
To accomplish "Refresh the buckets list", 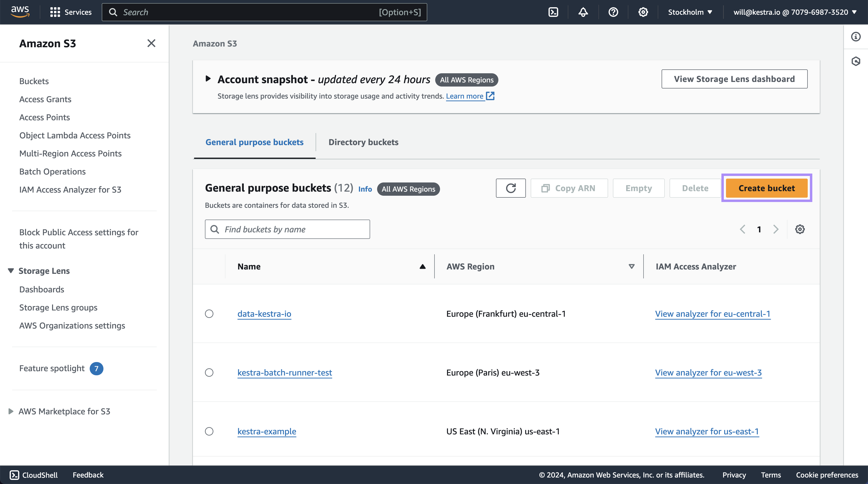I will (510, 188).
